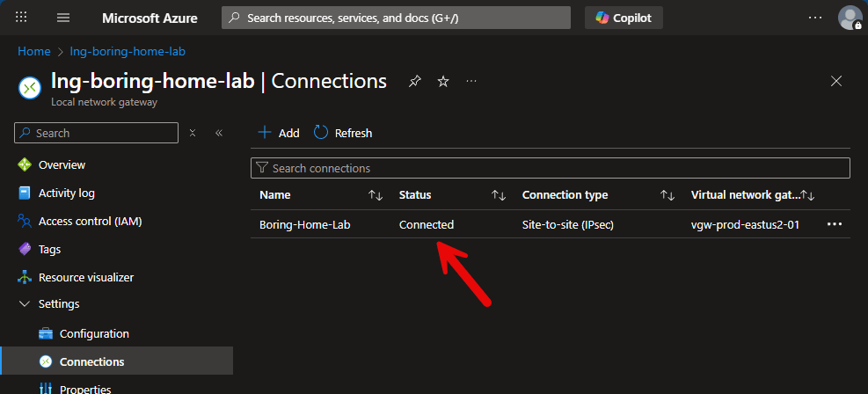Click the Connected status cell

427,224
